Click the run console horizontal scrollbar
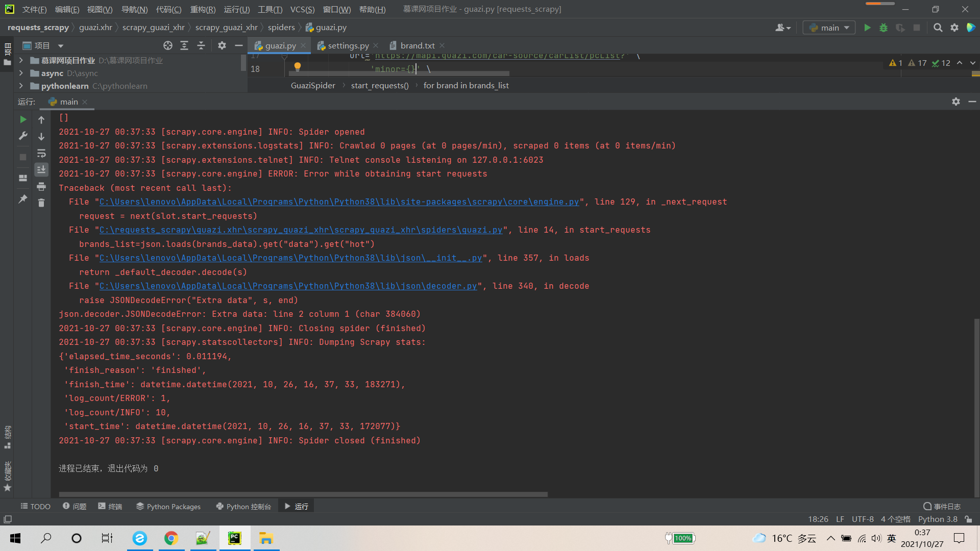The image size is (980, 551). click(x=303, y=494)
